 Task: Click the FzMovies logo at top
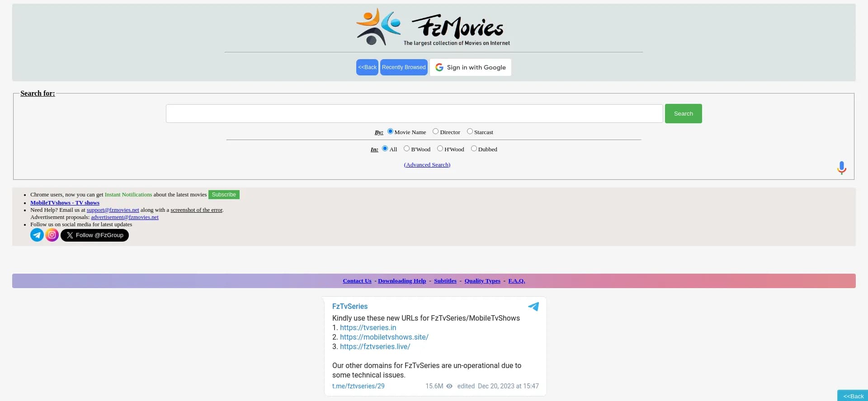coord(433,27)
